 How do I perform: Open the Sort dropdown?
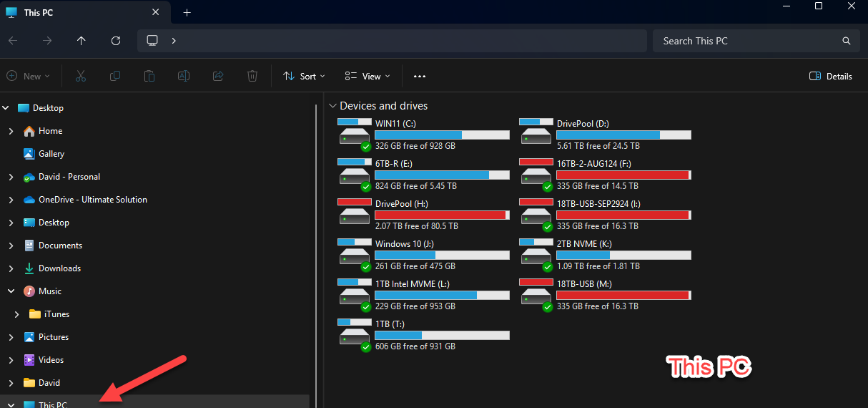(x=304, y=76)
